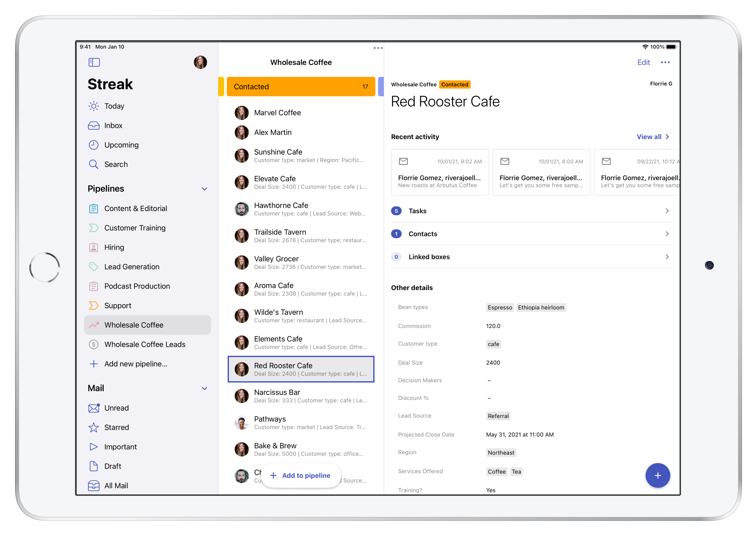Click the cafe customer type tag

tap(493, 344)
